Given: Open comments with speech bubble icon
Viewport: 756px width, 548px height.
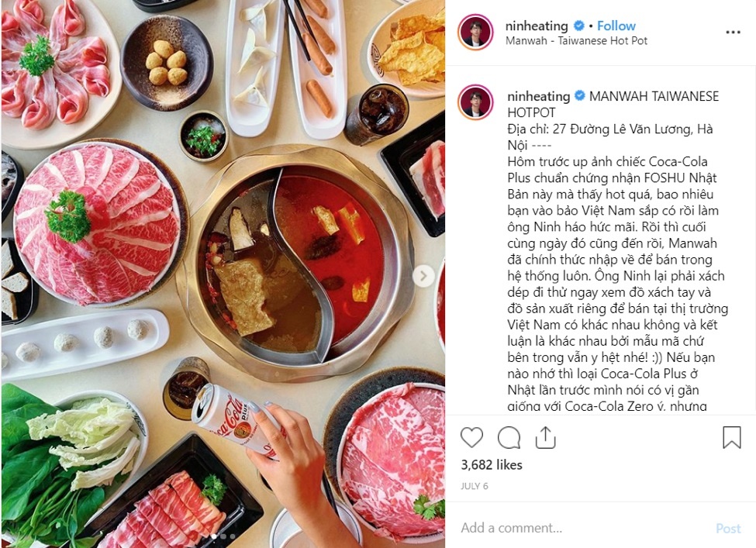Looking at the screenshot, I should (509, 438).
